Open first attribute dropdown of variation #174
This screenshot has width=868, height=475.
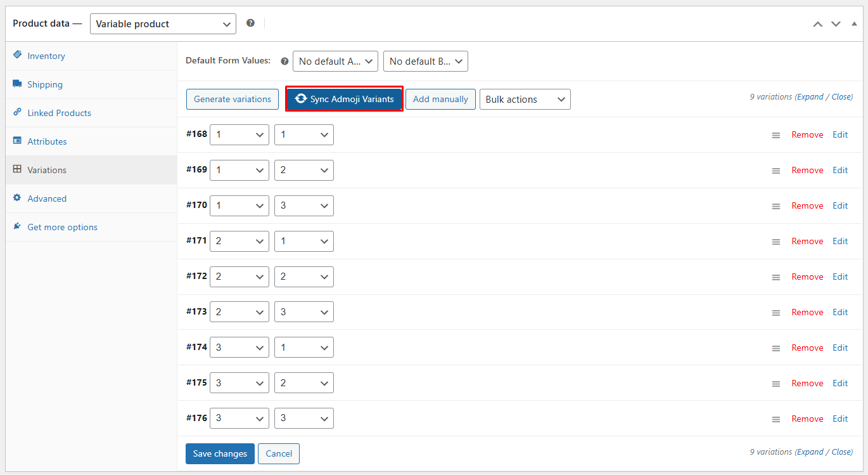pos(239,348)
